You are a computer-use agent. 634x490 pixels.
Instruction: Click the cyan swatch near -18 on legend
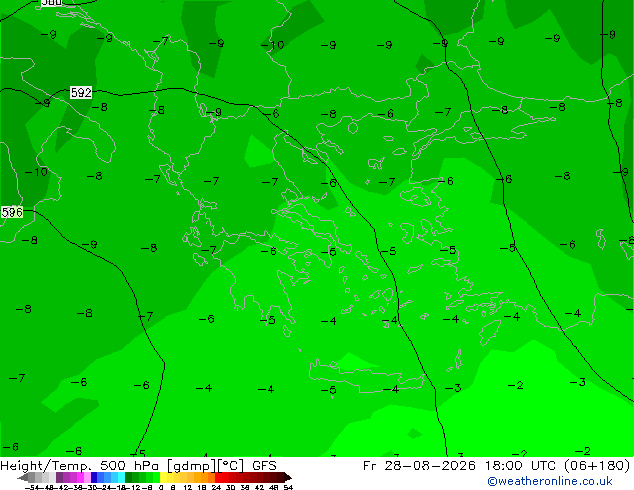click(x=122, y=477)
